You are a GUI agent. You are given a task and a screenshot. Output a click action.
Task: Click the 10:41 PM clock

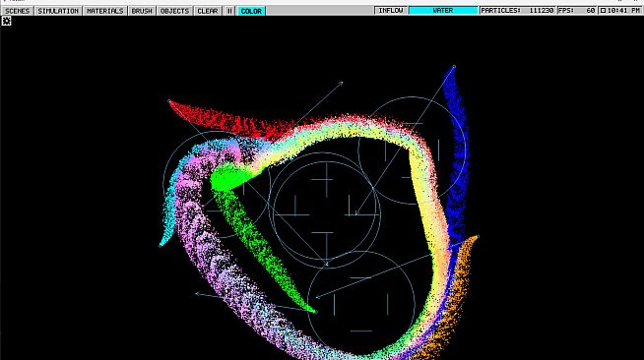coord(623,10)
